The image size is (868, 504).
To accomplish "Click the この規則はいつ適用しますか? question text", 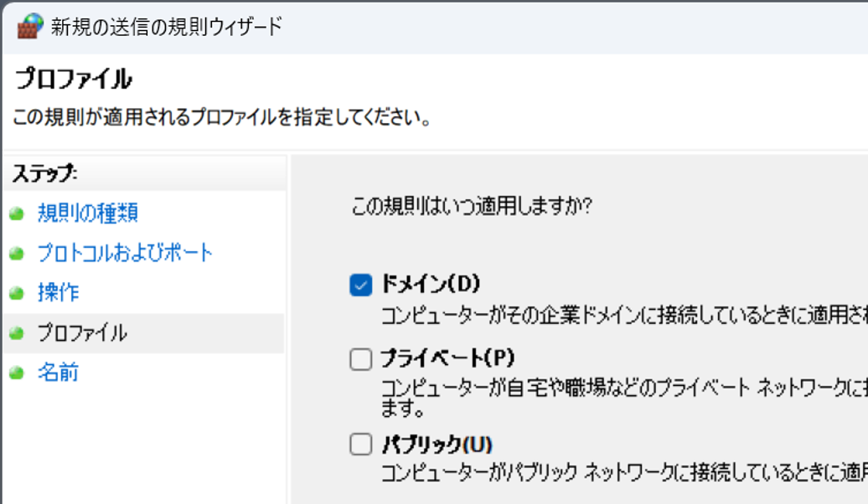I will point(471,205).
